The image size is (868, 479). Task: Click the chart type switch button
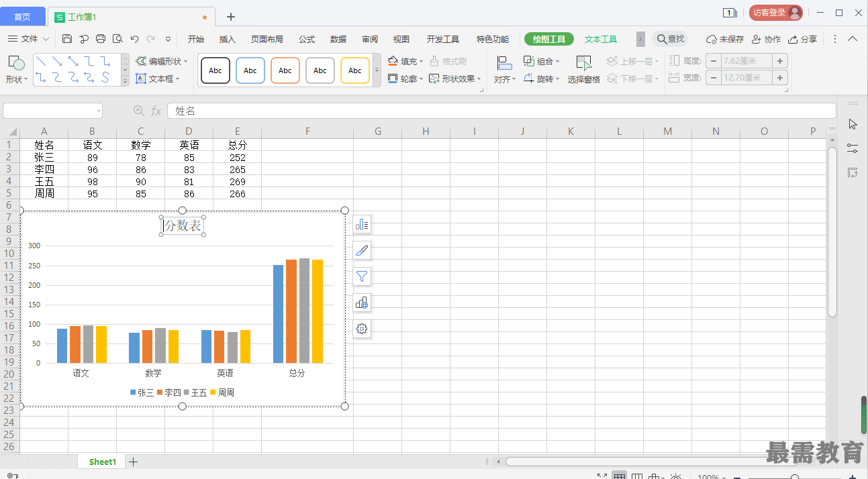click(362, 303)
